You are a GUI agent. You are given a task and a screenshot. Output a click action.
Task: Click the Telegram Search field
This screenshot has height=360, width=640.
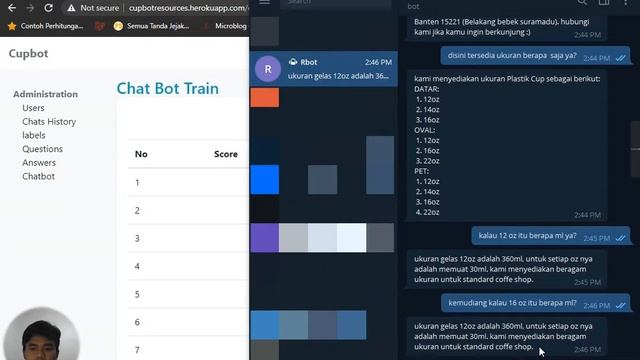click(336, 3)
